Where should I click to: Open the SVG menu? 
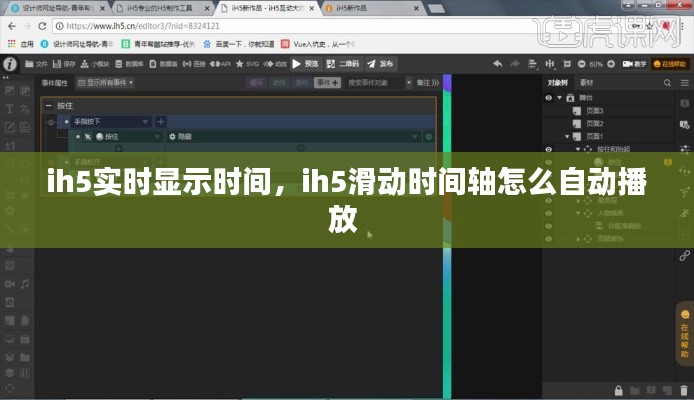point(247,64)
